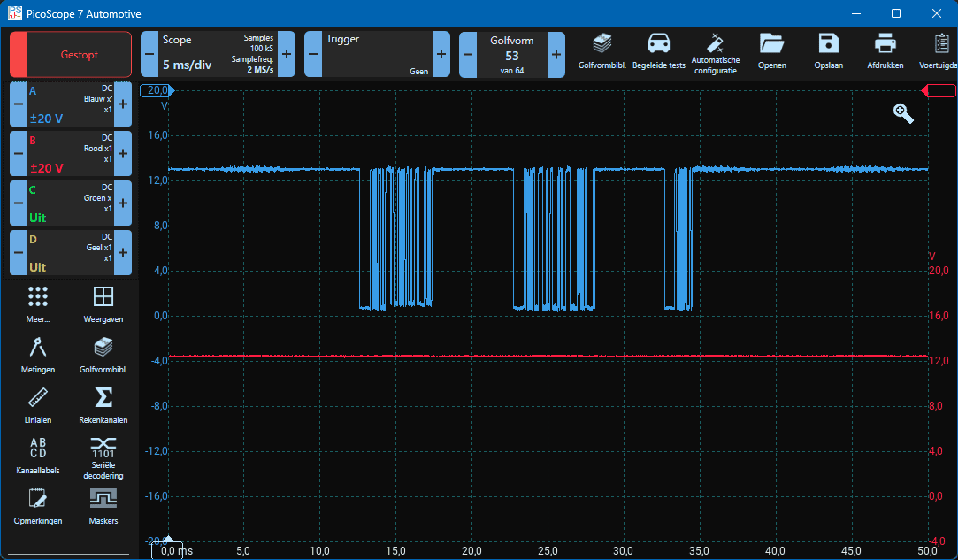Image resolution: width=958 pixels, height=560 pixels.
Task: Click Opslaan to save the waveform
Action: [x=828, y=49]
